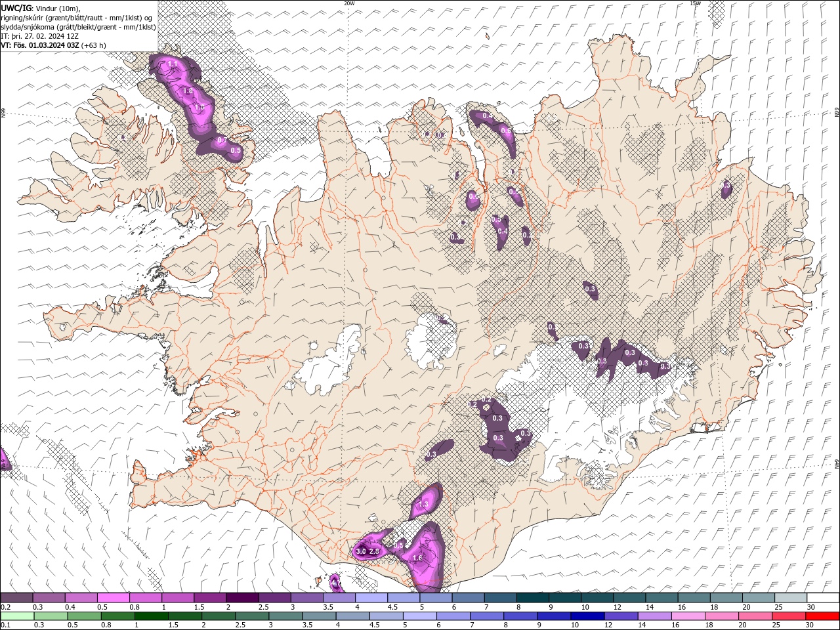Click the "rigning/skúrir" legend description line

pyautogui.click(x=77, y=18)
